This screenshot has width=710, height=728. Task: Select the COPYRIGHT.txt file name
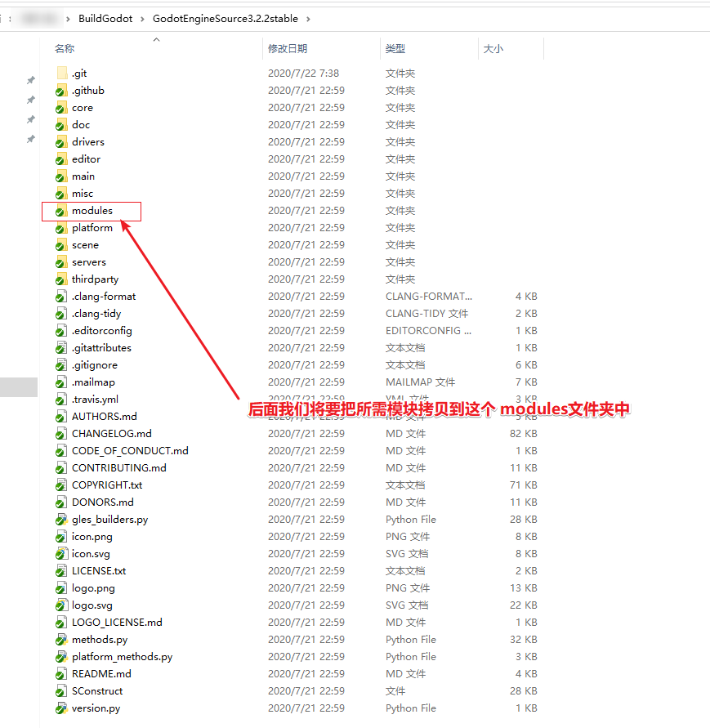107,485
